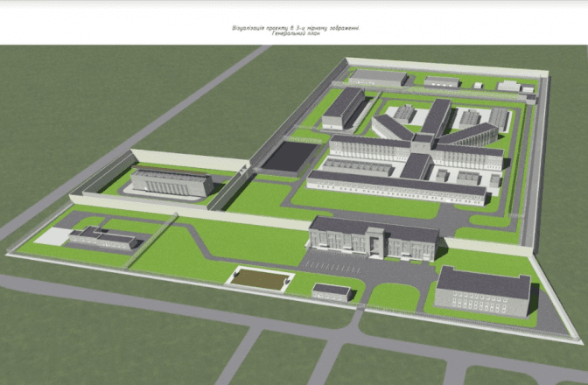Click the building inside the left walled compound

pyautogui.click(x=172, y=182)
